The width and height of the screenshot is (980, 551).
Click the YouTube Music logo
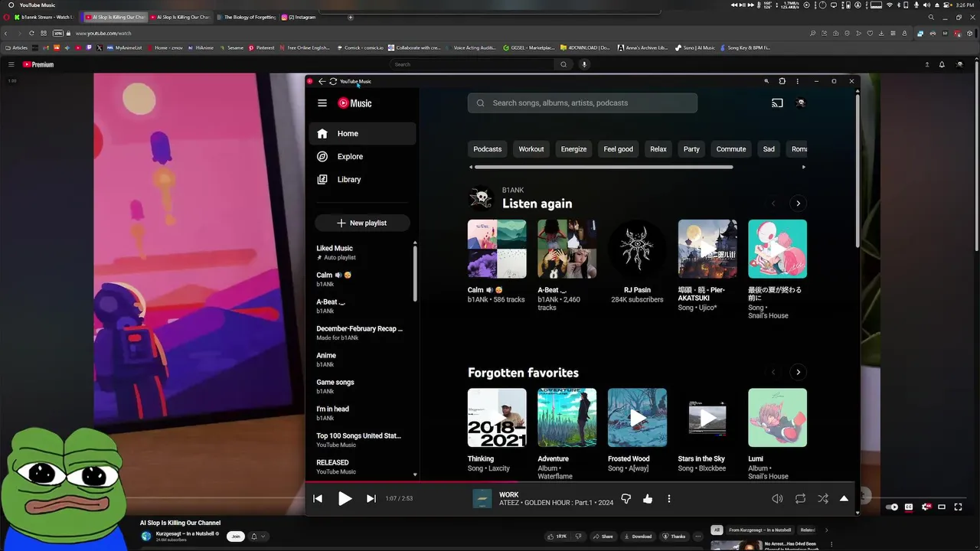pyautogui.click(x=355, y=103)
